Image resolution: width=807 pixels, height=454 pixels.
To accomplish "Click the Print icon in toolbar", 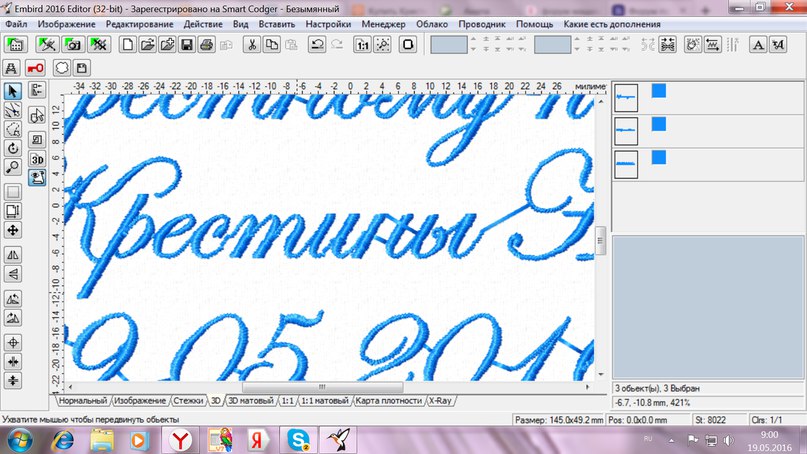I will pos(205,44).
